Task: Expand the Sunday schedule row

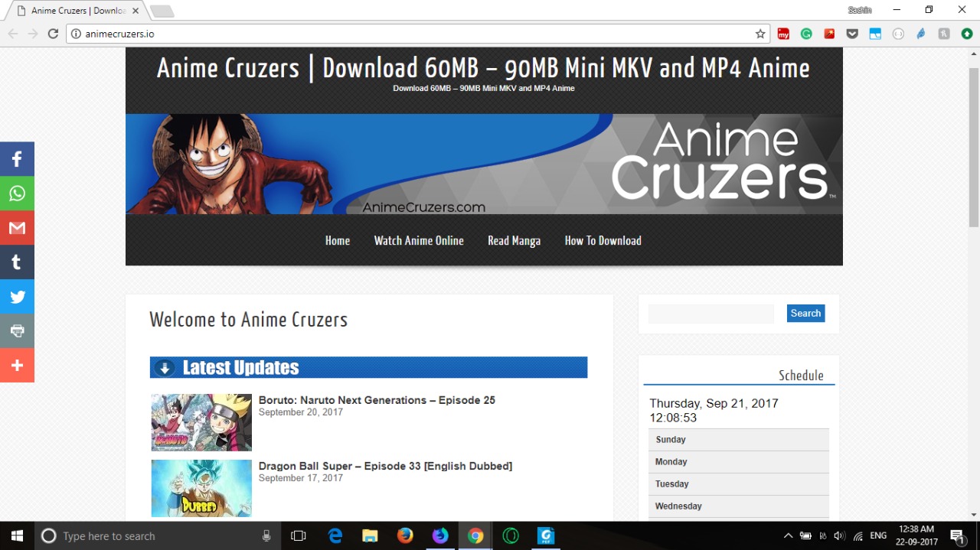Action: (x=739, y=440)
